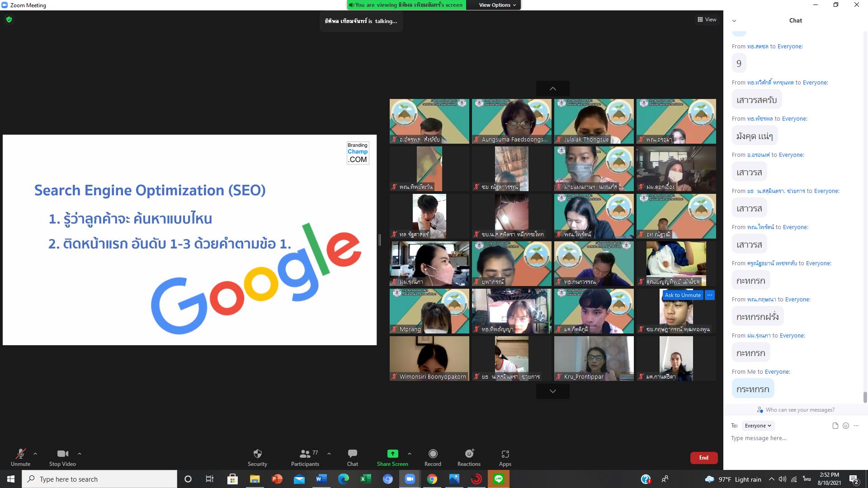
Task: Start recording with Record button
Action: click(x=433, y=457)
